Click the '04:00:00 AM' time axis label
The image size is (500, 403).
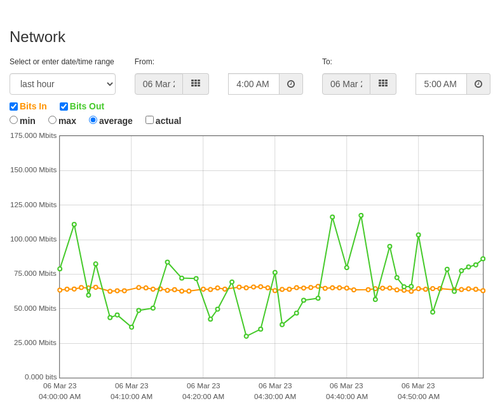pyautogui.click(x=60, y=397)
